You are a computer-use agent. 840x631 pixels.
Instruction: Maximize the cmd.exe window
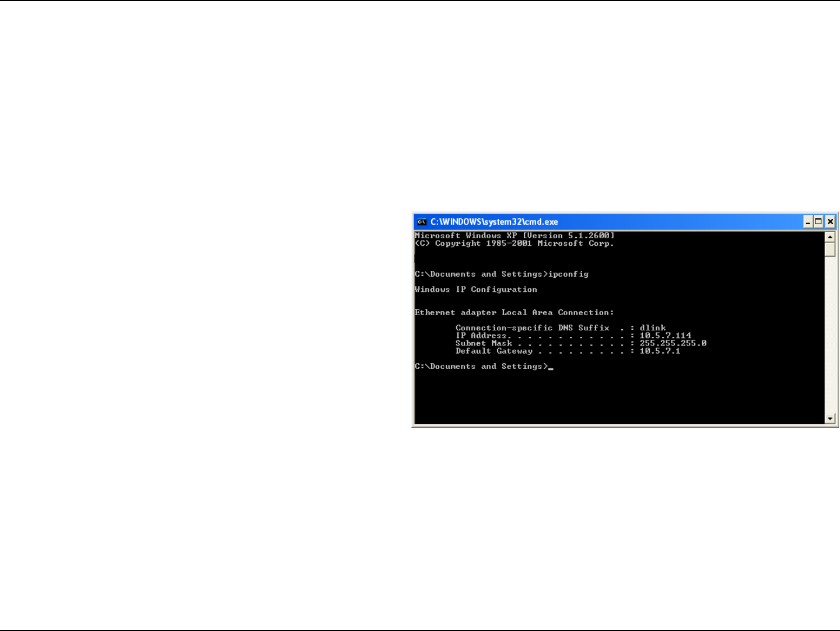[818, 222]
